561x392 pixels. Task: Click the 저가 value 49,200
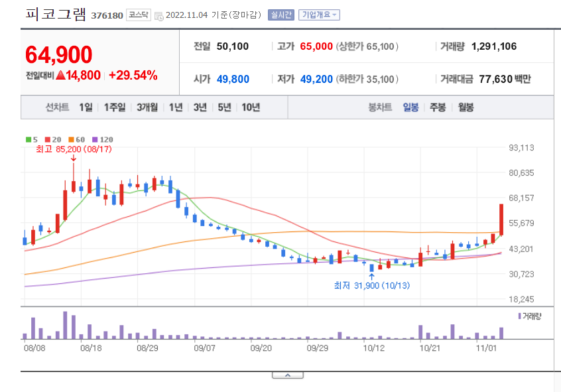click(316, 79)
